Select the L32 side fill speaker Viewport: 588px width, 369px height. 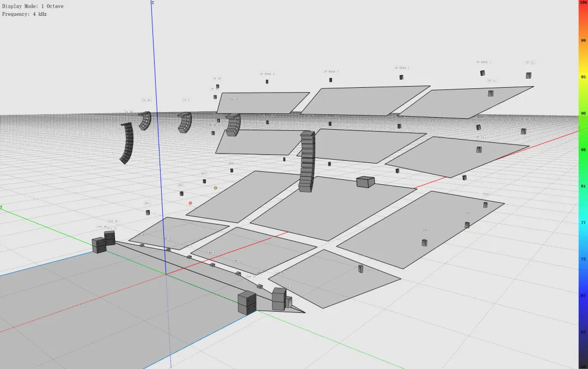point(425,243)
